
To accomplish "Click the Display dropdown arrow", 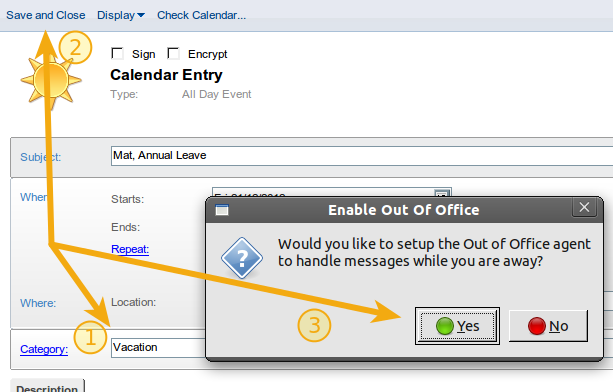I will click(x=141, y=15).
